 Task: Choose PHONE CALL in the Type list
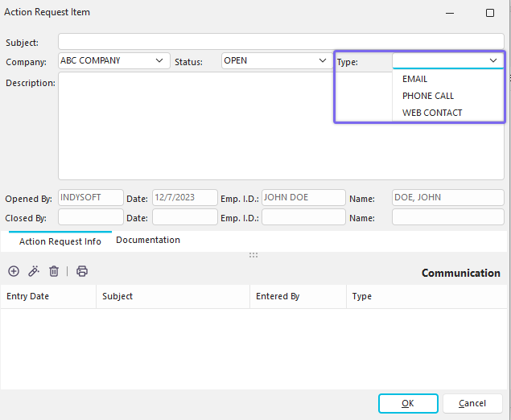[x=428, y=96]
